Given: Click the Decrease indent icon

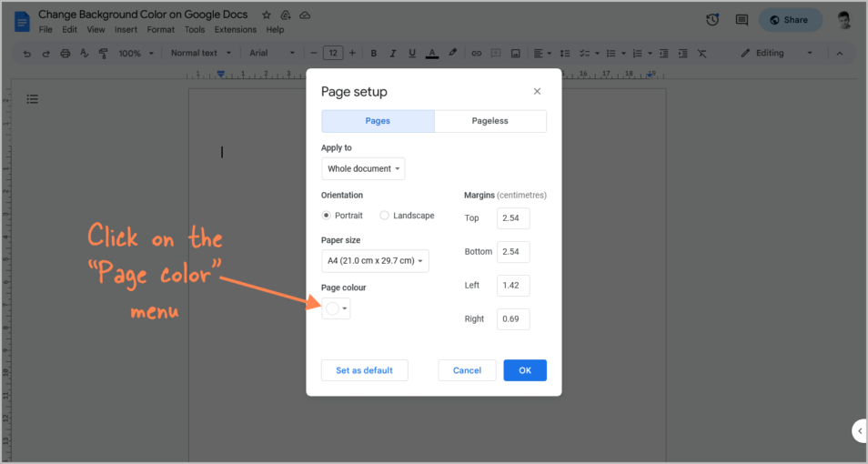Looking at the screenshot, I should (x=663, y=53).
